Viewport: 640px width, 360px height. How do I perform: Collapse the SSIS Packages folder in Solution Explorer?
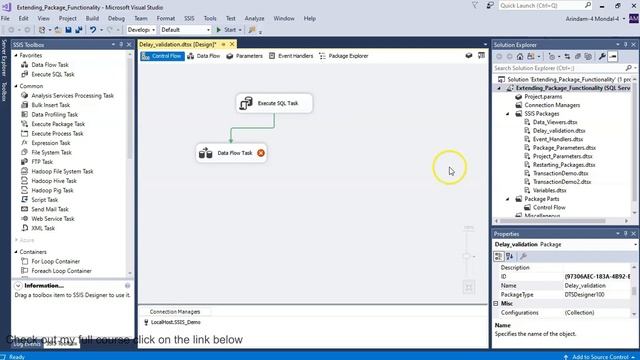(x=508, y=114)
